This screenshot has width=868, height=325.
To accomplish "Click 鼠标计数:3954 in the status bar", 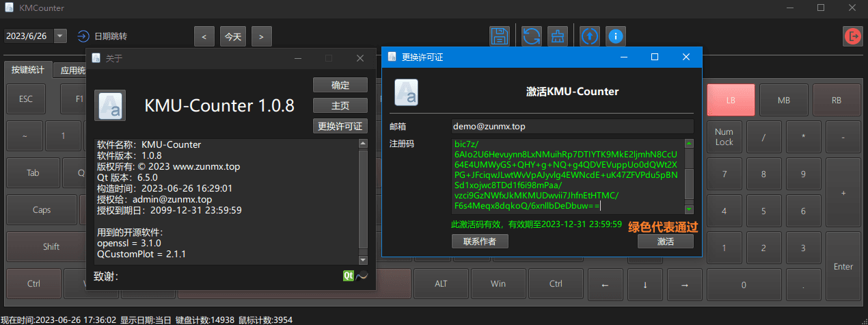I will (265, 320).
